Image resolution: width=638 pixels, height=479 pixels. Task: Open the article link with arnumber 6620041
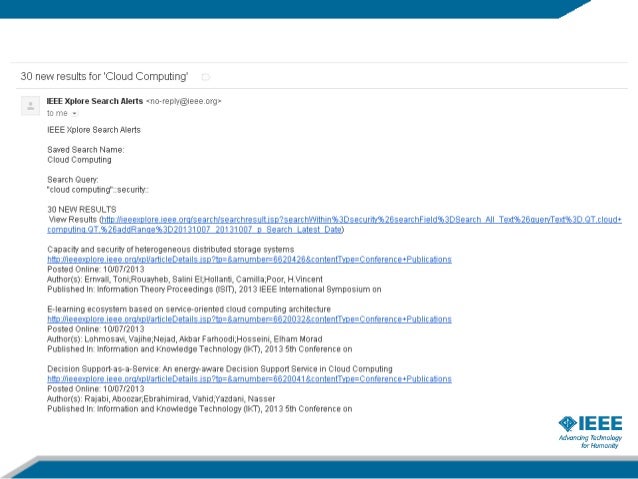click(x=249, y=379)
